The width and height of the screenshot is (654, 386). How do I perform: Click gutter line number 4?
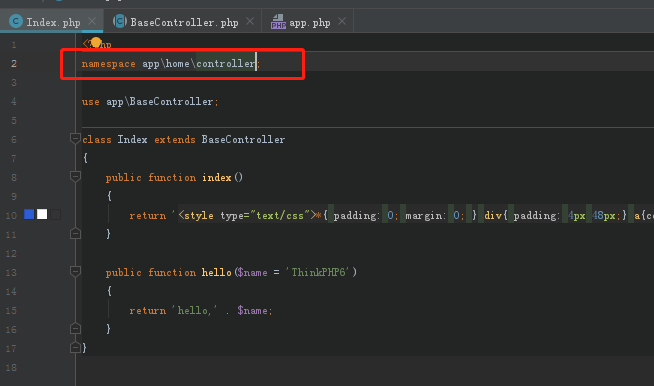14,101
